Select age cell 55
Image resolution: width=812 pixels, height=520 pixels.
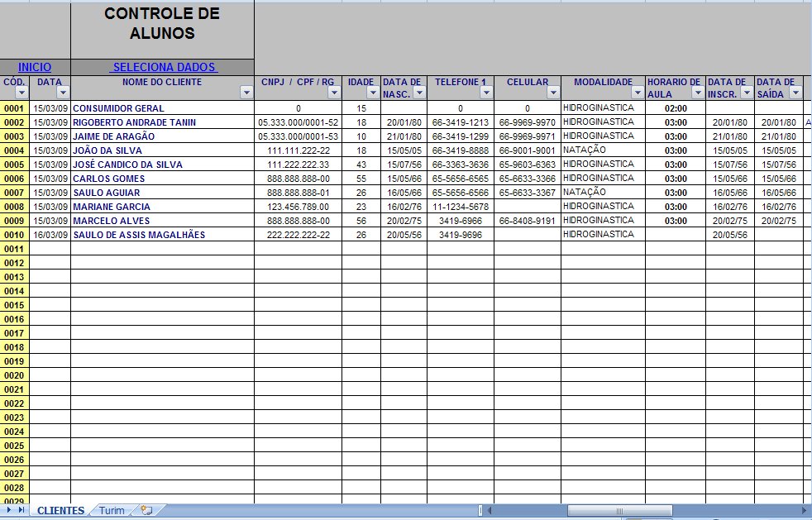point(361,179)
